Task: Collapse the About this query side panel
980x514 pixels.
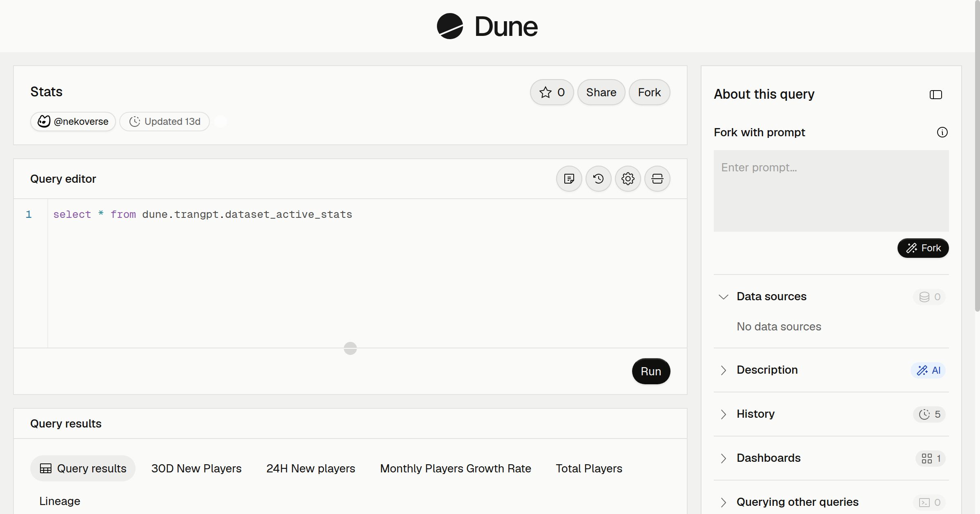Action: point(935,95)
